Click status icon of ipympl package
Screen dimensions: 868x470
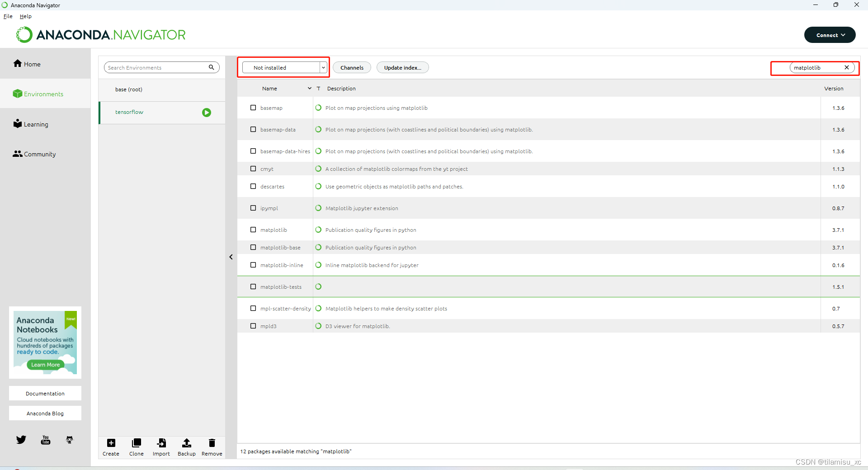(x=318, y=208)
